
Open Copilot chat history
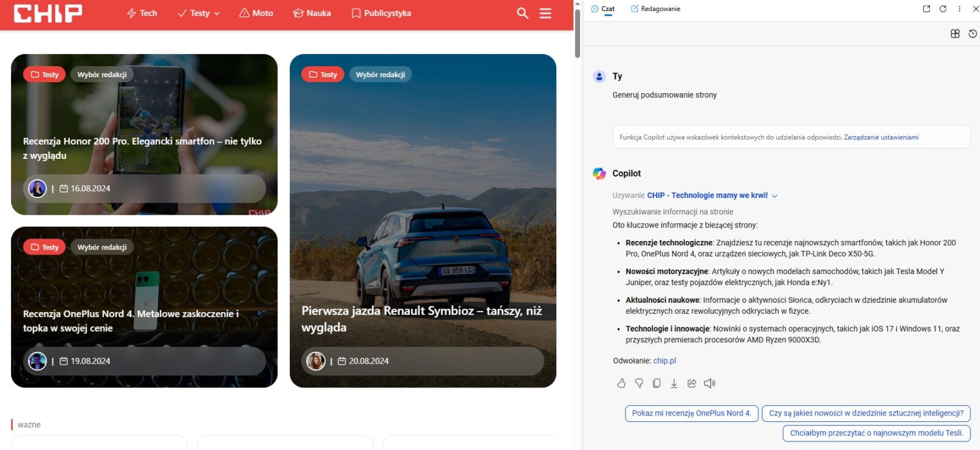point(973,34)
